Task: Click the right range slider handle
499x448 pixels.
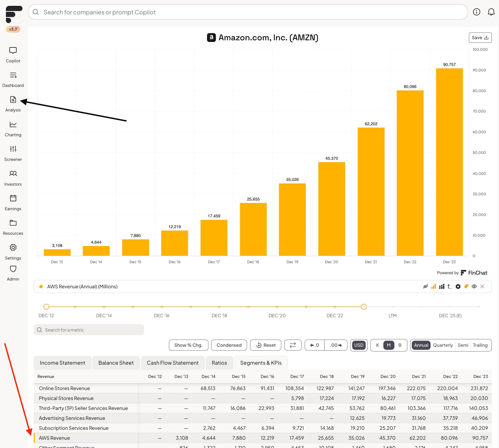Action: 364,307
